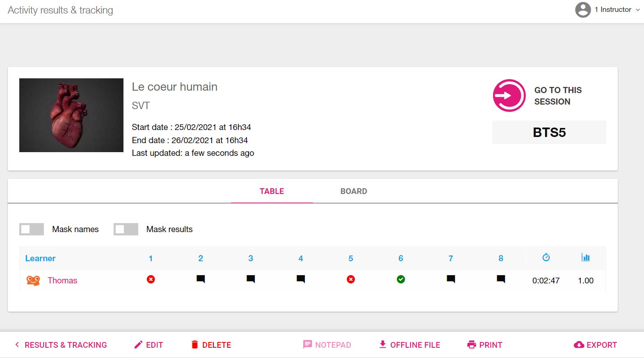644x358 pixels.
Task: Click the EXPORT button
Action: click(595, 345)
